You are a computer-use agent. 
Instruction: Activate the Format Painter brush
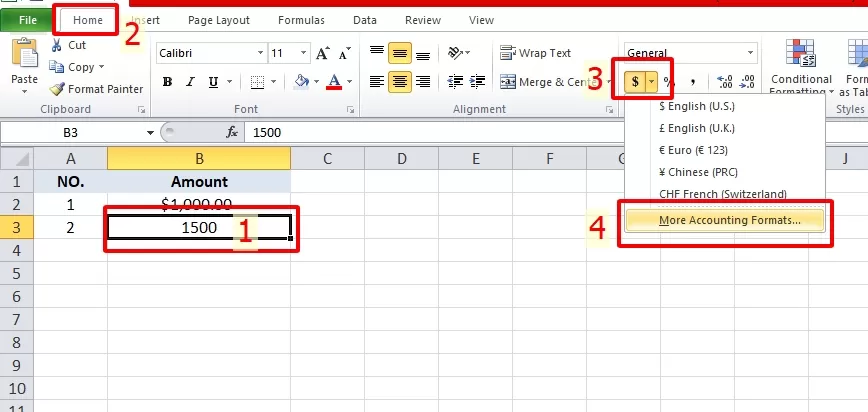[96, 89]
